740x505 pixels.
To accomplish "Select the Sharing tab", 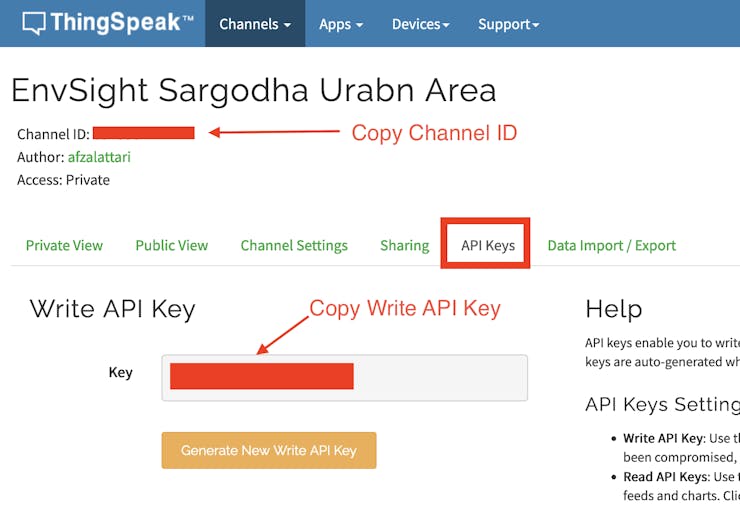I will (404, 245).
